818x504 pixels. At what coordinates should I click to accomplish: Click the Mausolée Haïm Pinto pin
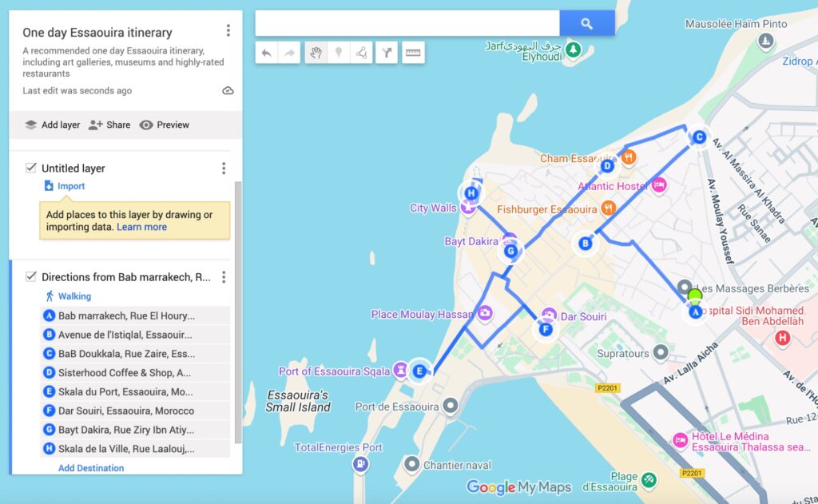(766, 41)
